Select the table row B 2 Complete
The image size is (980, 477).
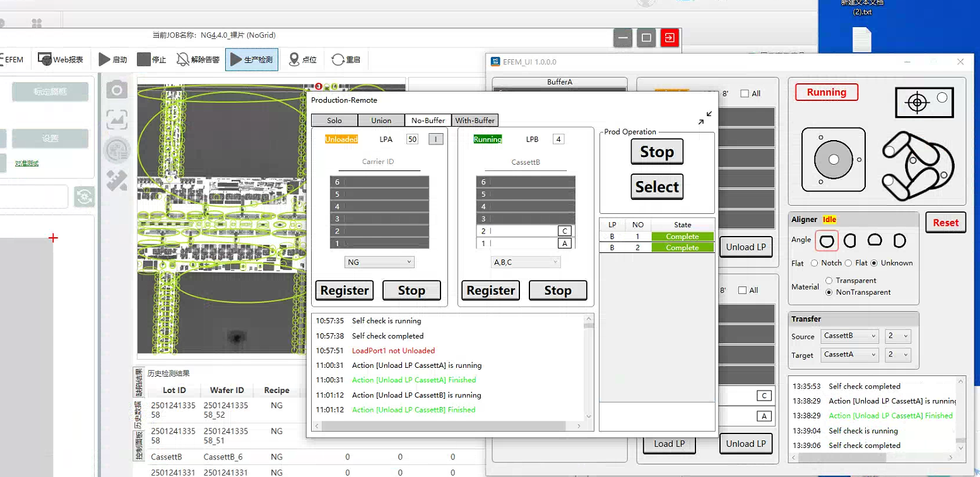click(x=657, y=248)
